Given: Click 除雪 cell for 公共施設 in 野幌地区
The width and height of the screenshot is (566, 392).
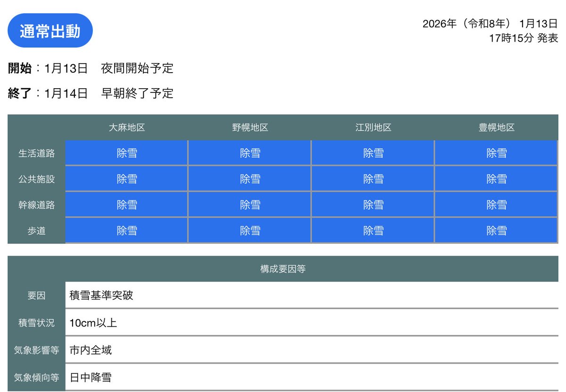Looking at the screenshot, I should (x=250, y=179).
